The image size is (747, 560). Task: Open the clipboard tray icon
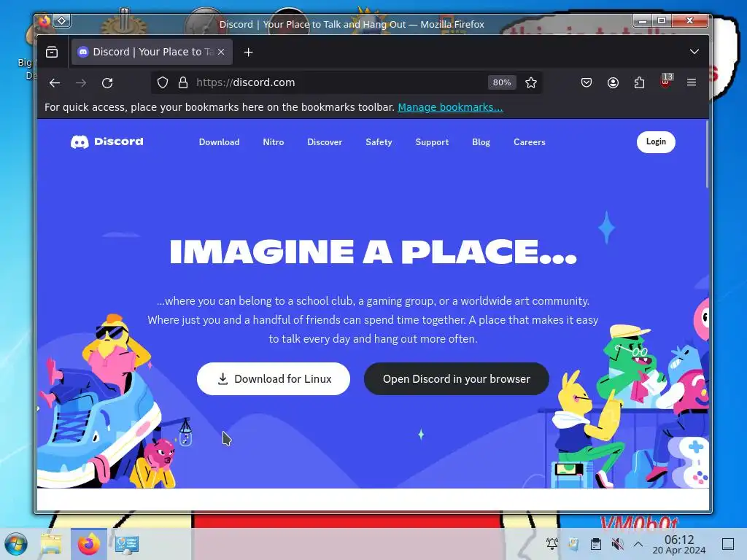pyautogui.click(x=595, y=544)
